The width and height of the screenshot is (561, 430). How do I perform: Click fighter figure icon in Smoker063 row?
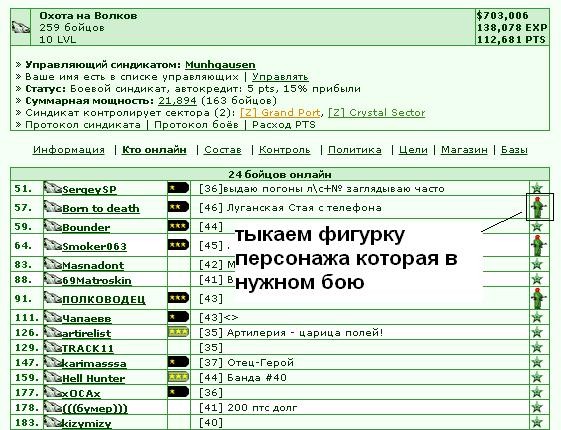[x=537, y=245]
